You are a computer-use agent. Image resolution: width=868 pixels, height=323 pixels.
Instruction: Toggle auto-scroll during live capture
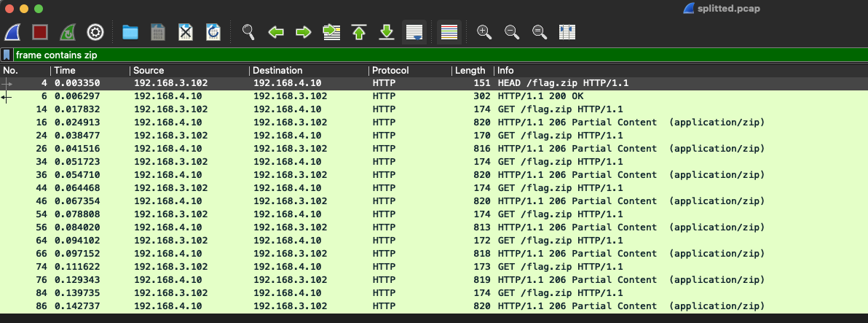point(414,32)
